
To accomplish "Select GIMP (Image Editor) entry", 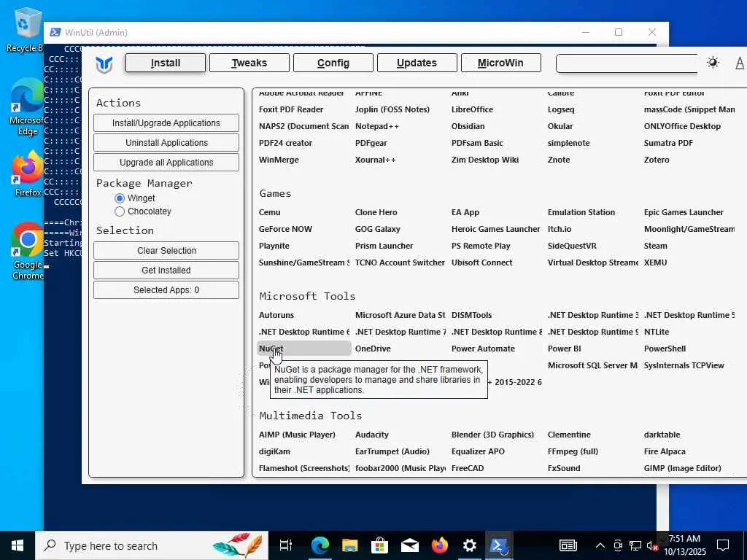I will [x=682, y=468].
